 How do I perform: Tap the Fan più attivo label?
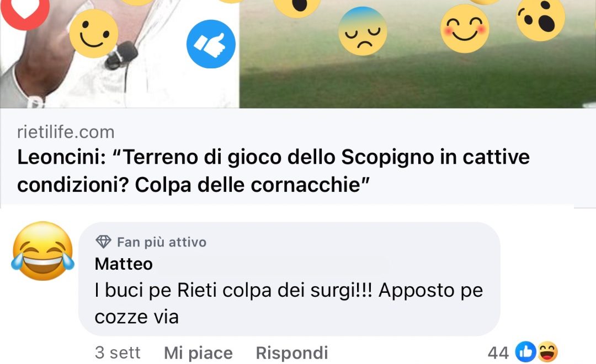162,242
